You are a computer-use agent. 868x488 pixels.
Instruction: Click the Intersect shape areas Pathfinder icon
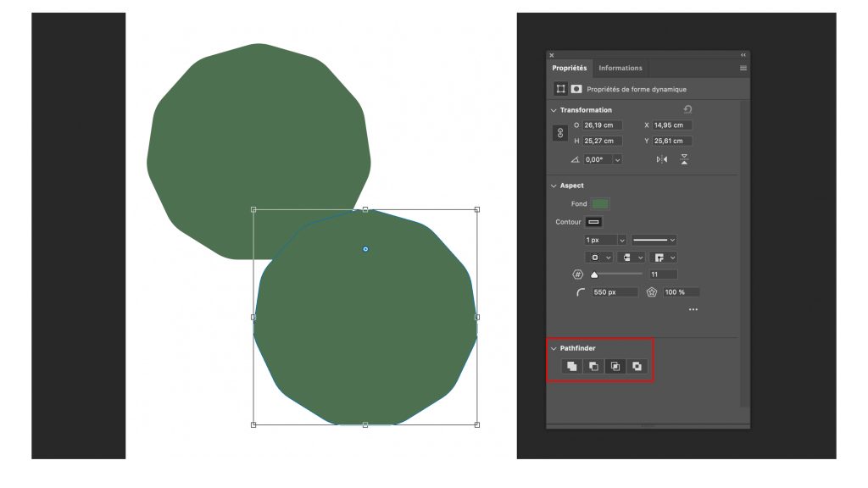click(615, 366)
